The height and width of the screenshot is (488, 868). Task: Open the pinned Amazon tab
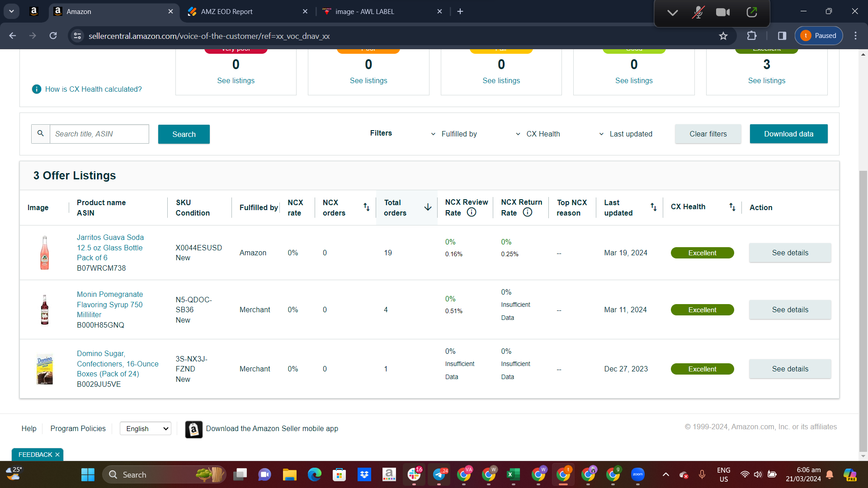[x=34, y=11]
